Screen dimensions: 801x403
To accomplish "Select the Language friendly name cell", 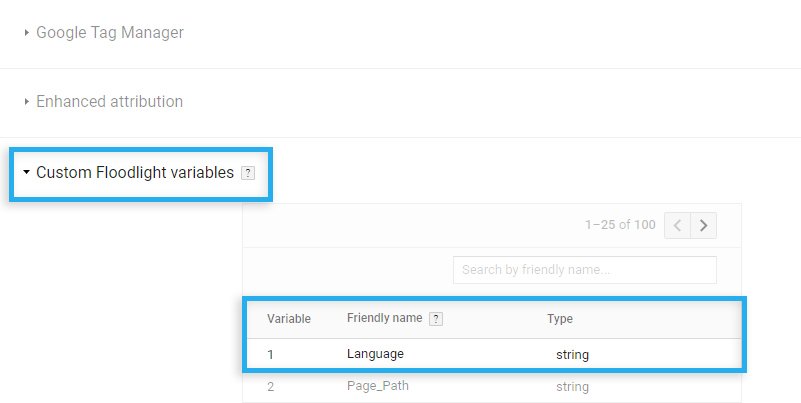I will click(x=375, y=354).
